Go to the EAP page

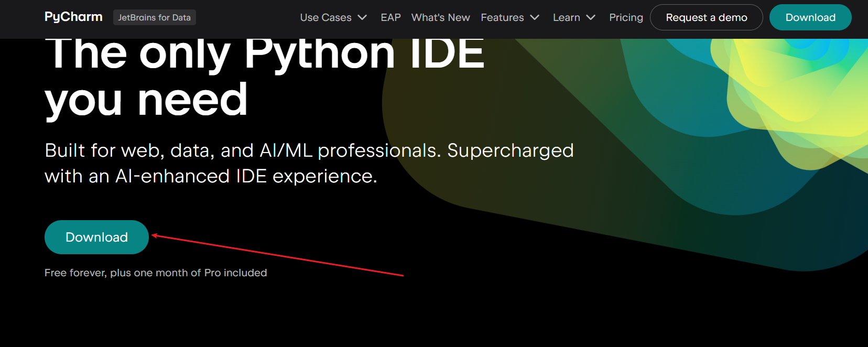[x=390, y=17]
